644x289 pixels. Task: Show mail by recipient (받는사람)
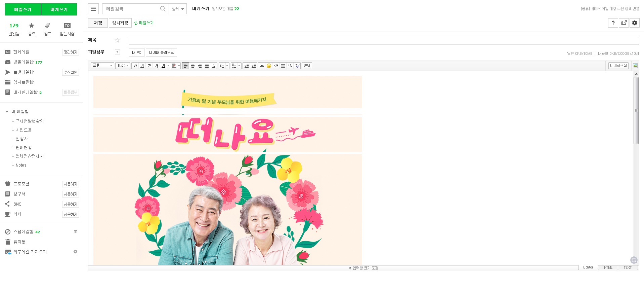[x=67, y=29]
